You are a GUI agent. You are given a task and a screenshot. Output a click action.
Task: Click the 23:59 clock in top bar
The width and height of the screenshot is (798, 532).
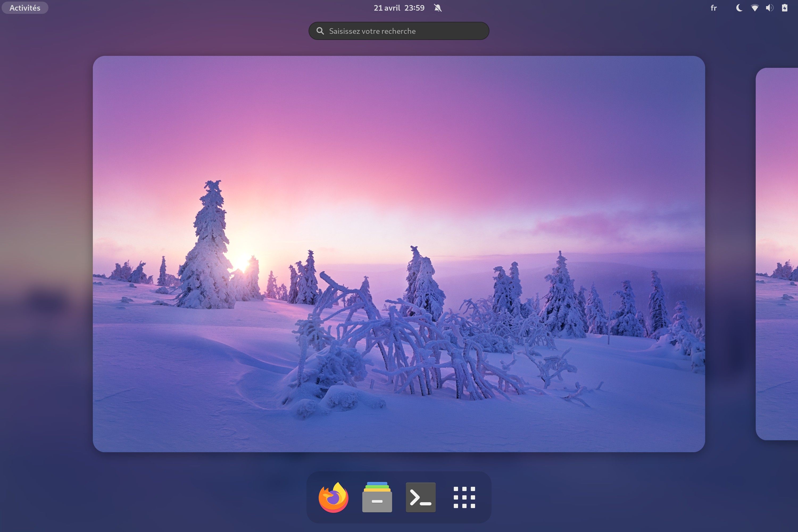[414, 8]
